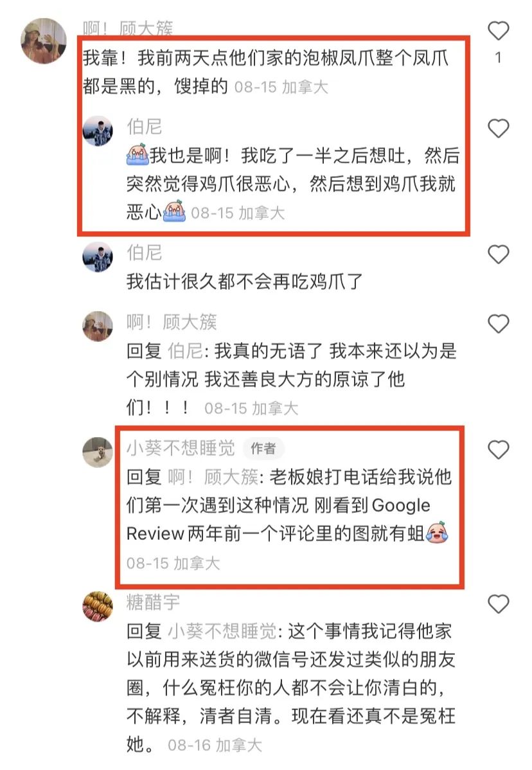Like 顾大簇's top comment about 泡椒凤爪

click(498, 30)
